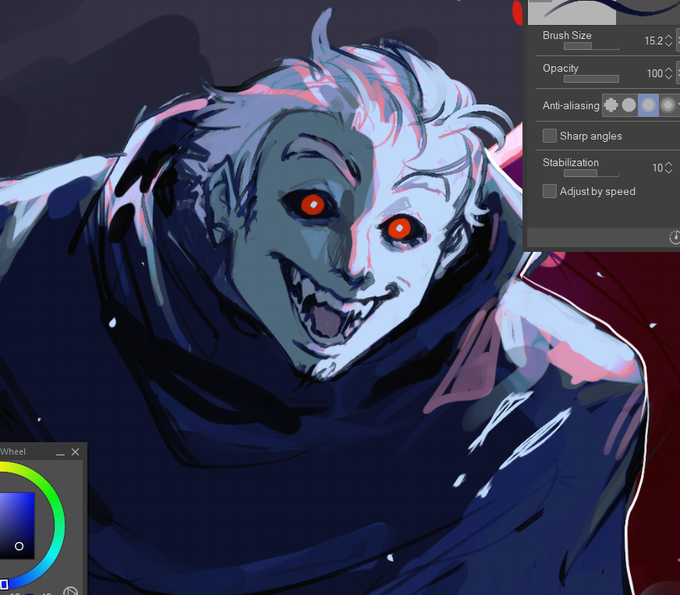The width and height of the screenshot is (680, 595).
Task: Click the reset settings icon below Adjust by speed
Action: tap(675, 237)
